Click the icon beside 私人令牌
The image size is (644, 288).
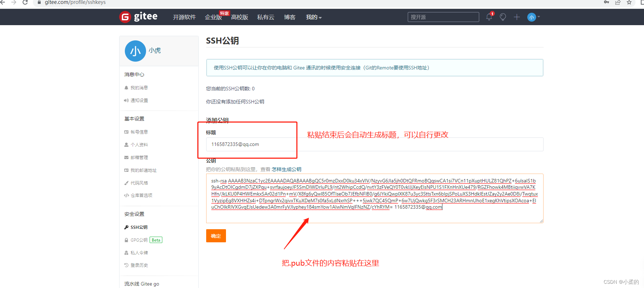126,253
